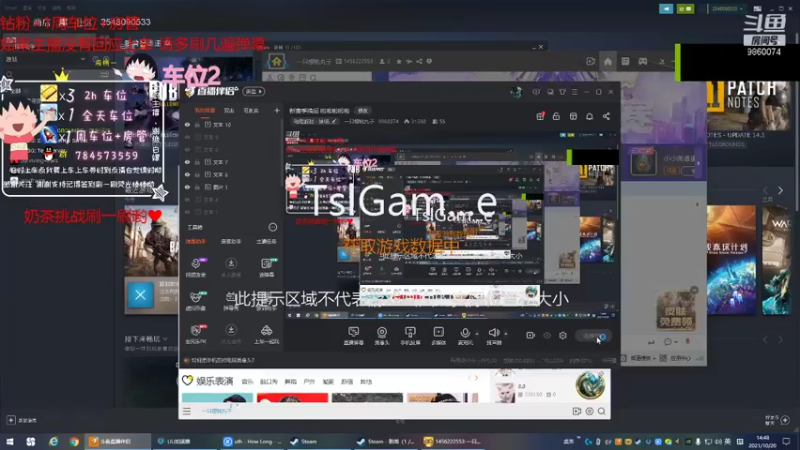Add screen capture source in bottom bar
The width and height of the screenshot is (800, 450).
pos(354,335)
